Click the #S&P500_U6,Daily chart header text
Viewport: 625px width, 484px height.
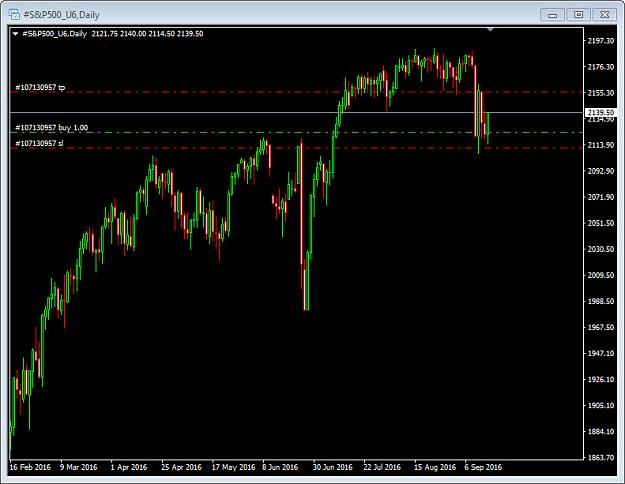(x=55, y=34)
